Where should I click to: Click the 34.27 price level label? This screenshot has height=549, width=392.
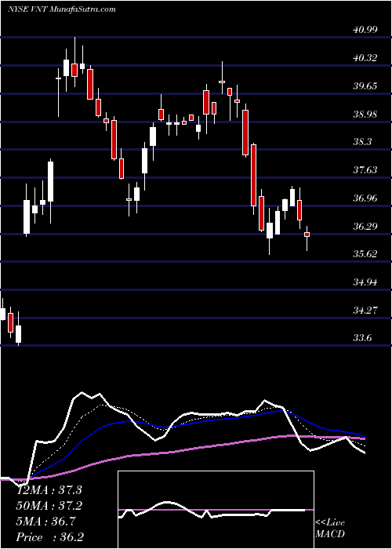coord(365,310)
